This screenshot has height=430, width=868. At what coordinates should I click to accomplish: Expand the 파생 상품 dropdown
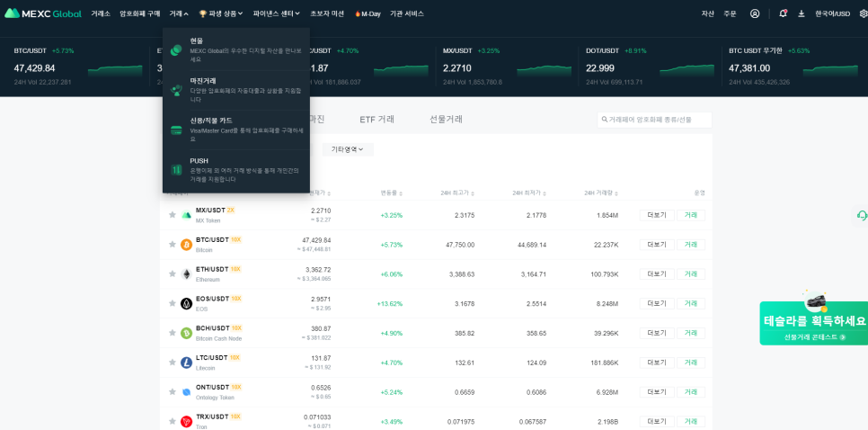220,13
